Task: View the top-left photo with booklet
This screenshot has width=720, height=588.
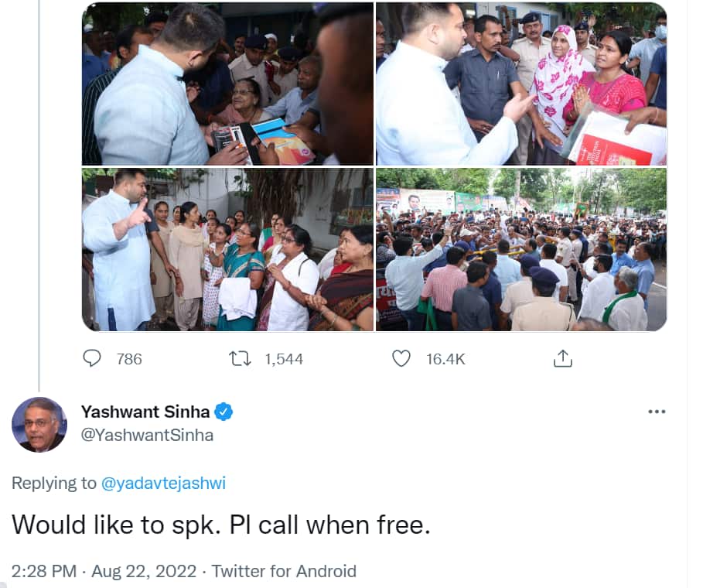Action: coord(227,84)
